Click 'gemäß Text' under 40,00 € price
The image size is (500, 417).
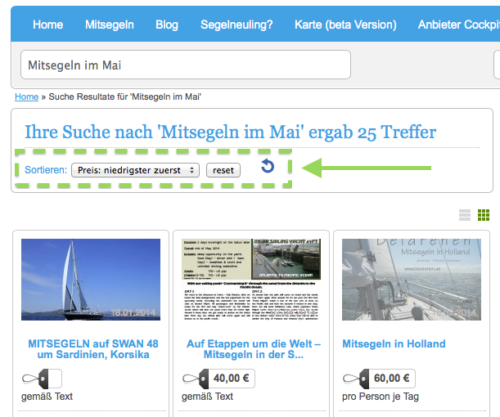207,397
